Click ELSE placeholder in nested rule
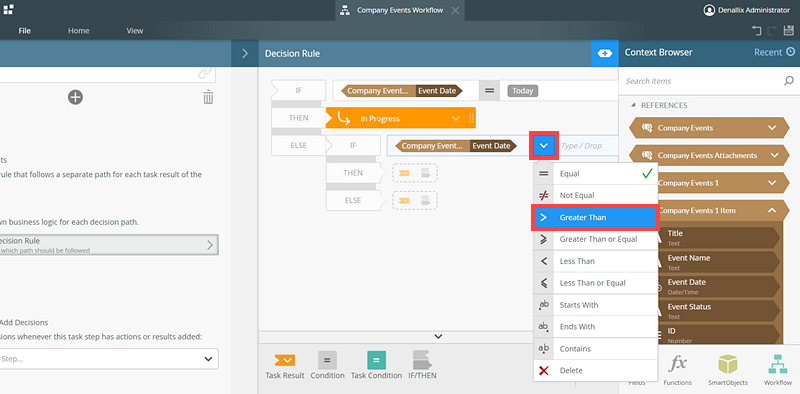Viewport: 800px width, 394px height. 415,201
